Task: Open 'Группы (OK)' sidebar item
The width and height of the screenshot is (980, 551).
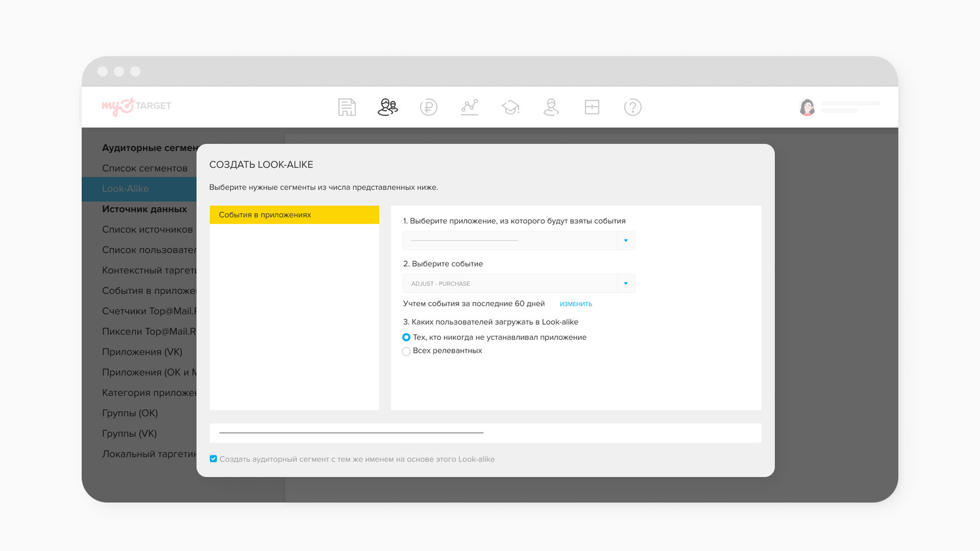Action: click(x=130, y=413)
